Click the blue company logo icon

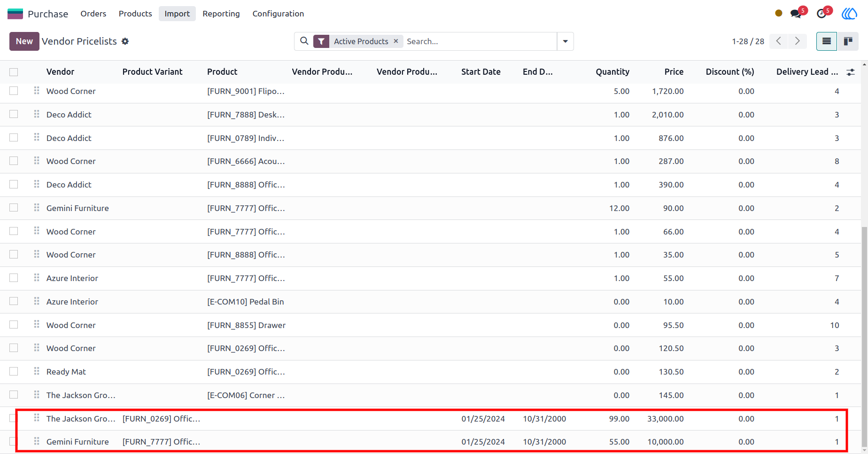coord(849,14)
